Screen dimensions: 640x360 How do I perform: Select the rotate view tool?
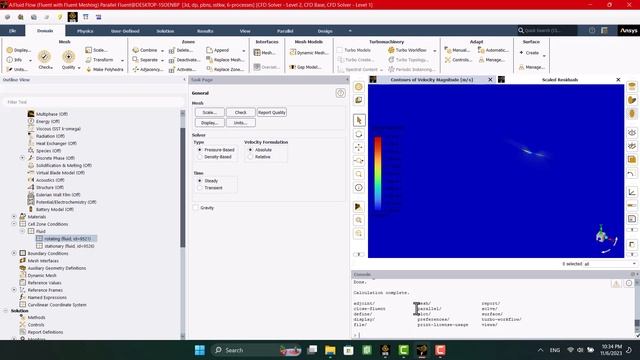[x=359, y=134]
